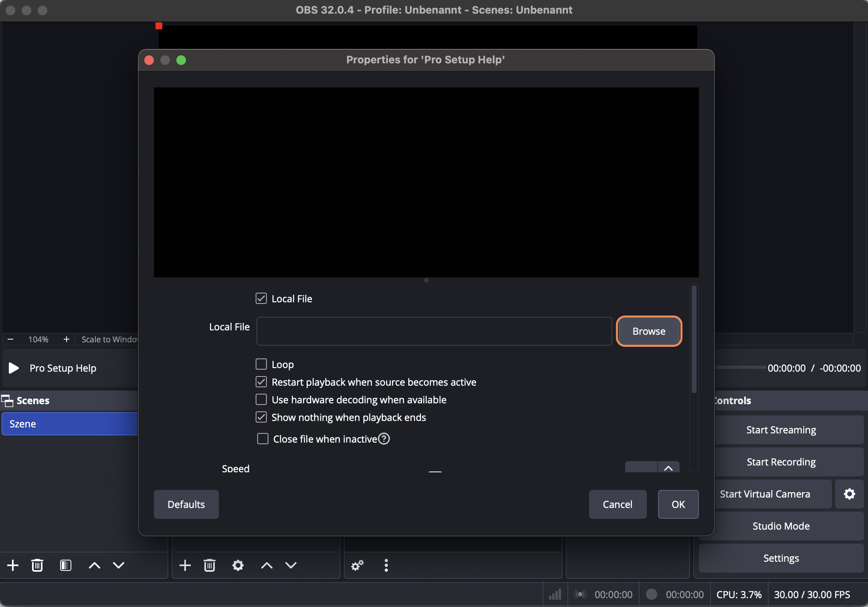Move scene down with the chevron arrow
The width and height of the screenshot is (868, 607).
click(x=119, y=565)
